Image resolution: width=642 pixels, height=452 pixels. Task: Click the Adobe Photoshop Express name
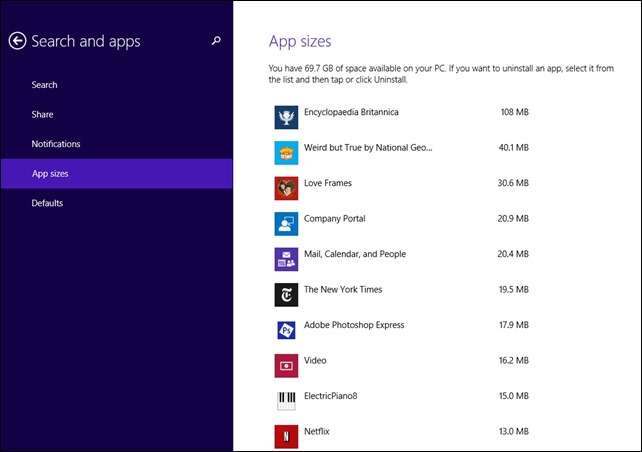(x=354, y=325)
